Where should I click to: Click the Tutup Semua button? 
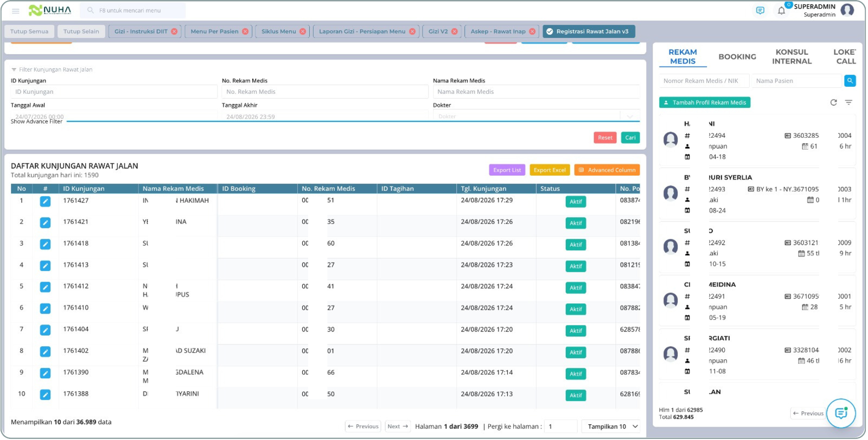tap(29, 31)
